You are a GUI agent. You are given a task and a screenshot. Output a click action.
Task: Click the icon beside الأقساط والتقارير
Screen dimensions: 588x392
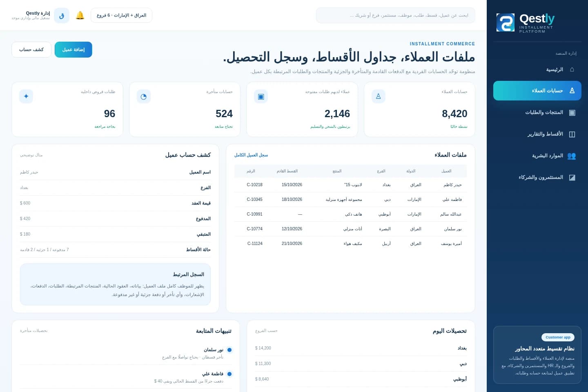(x=572, y=134)
